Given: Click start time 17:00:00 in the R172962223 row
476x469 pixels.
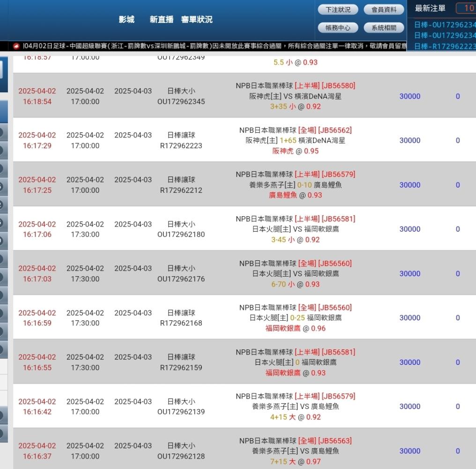Looking at the screenshot, I should (x=85, y=145).
